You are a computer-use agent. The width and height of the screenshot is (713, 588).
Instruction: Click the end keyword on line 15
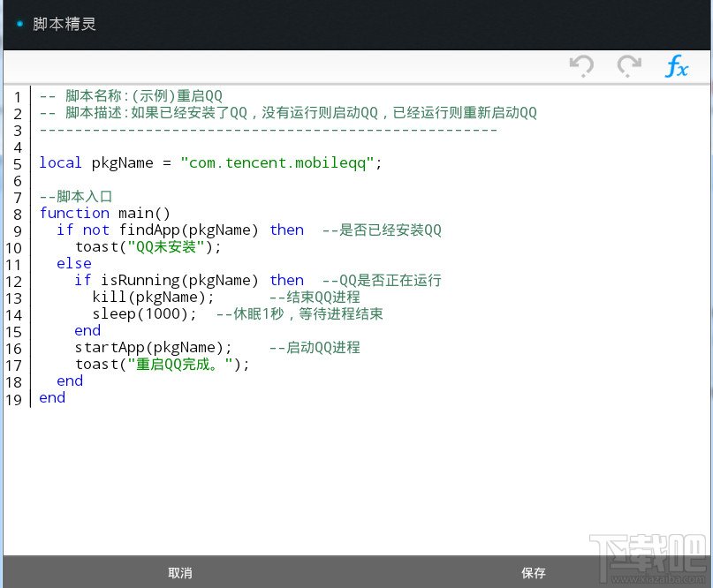coord(87,331)
